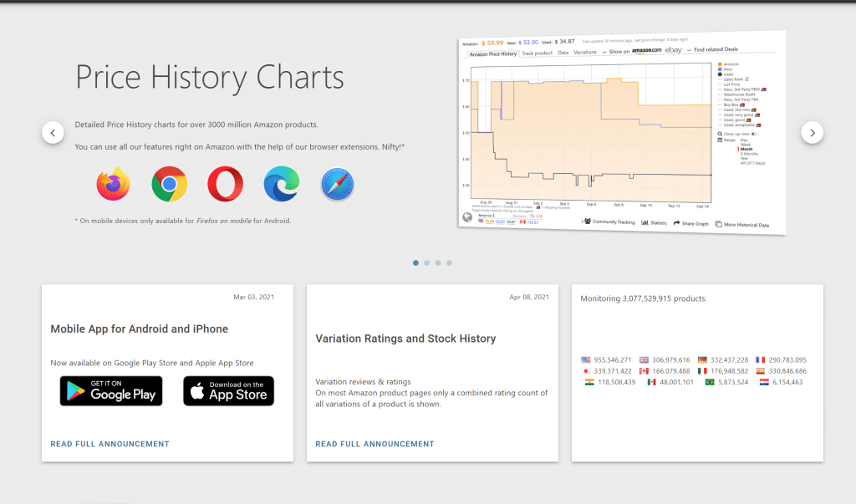Click the Germany flag icon
The width and height of the screenshot is (856, 504).
click(702, 360)
